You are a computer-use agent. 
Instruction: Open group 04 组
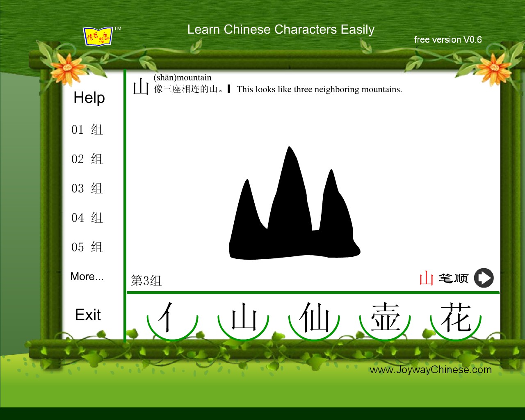(x=87, y=217)
